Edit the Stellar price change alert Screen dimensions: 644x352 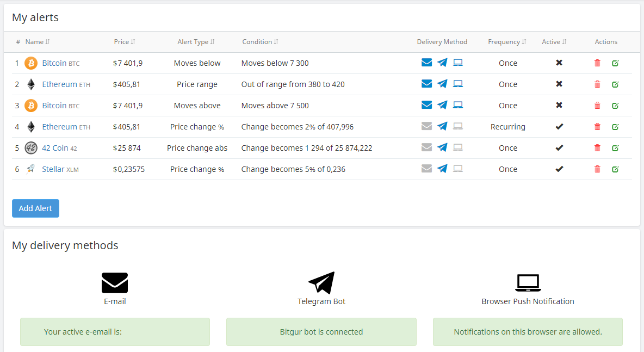[x=615, y=169]
